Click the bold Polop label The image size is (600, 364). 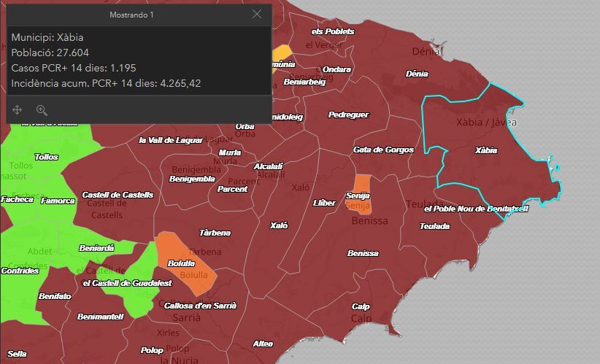pyautogui.click(x=152, y=350)
